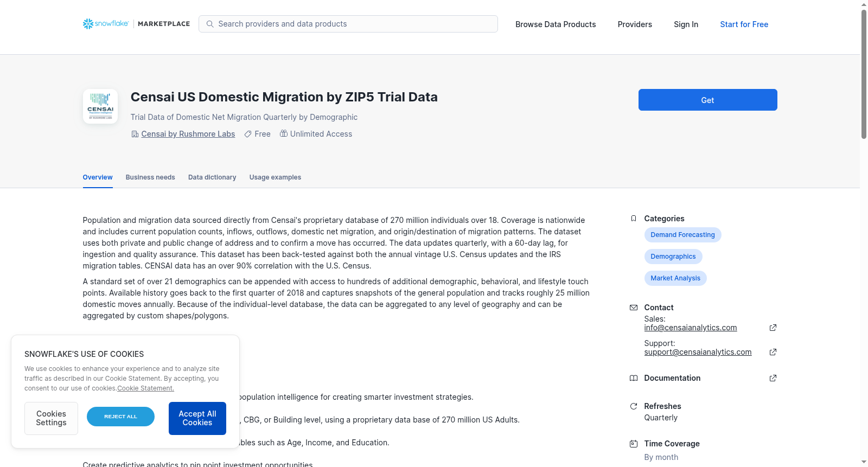
Task: Click the Free price label
Action: click(263, 134)
